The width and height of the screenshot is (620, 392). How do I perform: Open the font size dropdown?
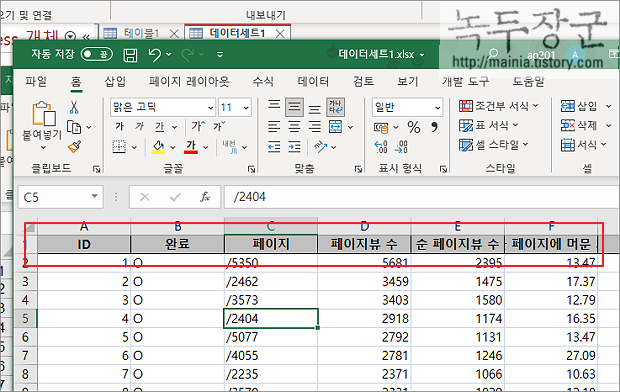click(x=246, y=108)
